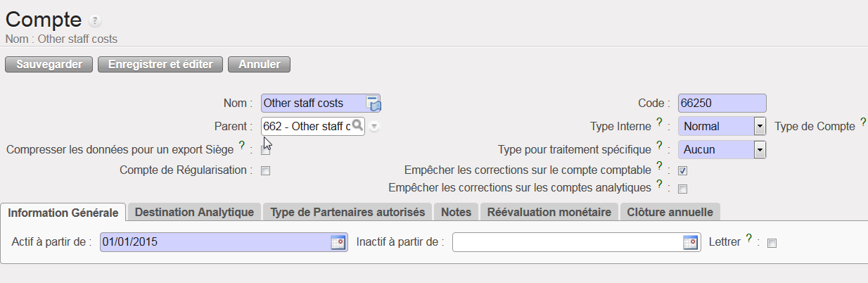Enable the Compte de Régularisation checkbox

265,170
